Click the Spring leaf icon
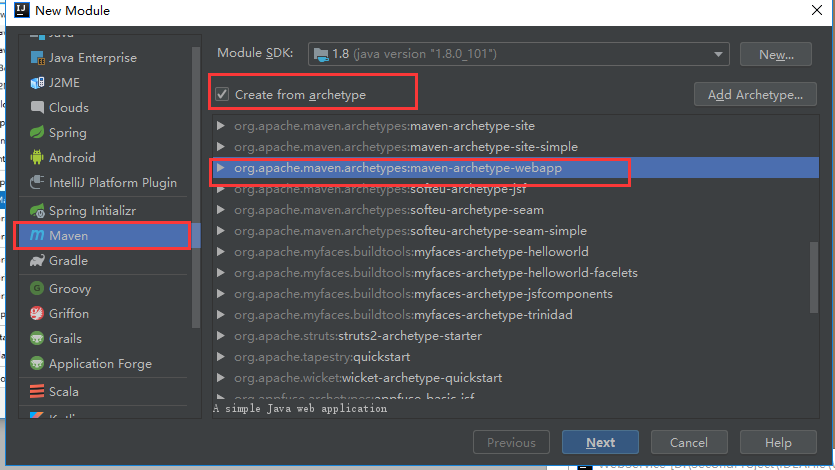 click(37, 133)
